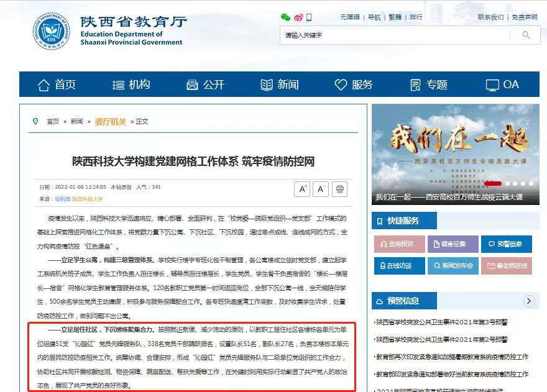Open the 服务 navigation menu

tap(354, 84)
